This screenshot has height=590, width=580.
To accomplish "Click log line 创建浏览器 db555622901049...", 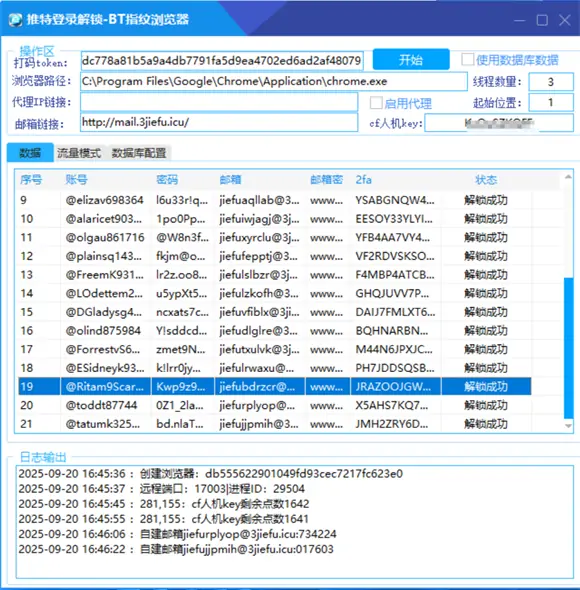I will pos(210,474).
